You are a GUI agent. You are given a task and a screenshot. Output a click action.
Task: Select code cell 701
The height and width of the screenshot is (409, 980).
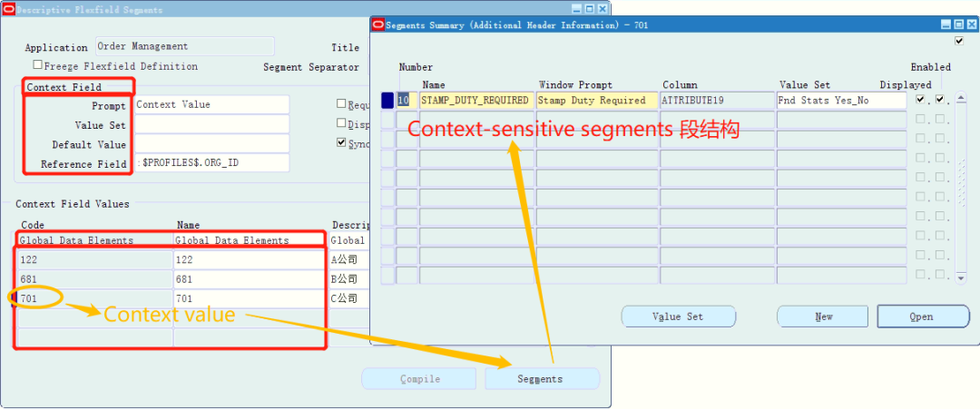[x=94, y=298]
